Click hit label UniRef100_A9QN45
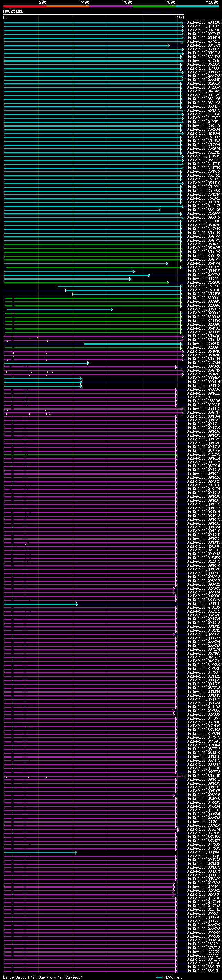This screenshot has width=222, height=980. pos(203,604)
